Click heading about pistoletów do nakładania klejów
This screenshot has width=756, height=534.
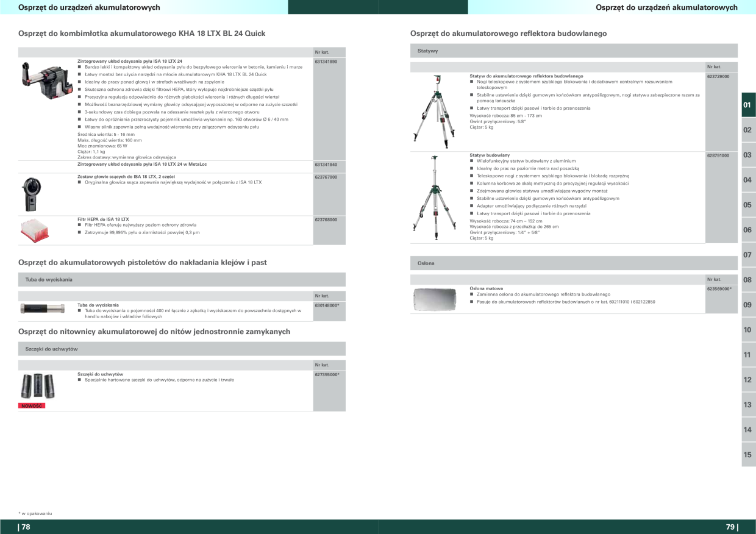click(x=143, y=262)
